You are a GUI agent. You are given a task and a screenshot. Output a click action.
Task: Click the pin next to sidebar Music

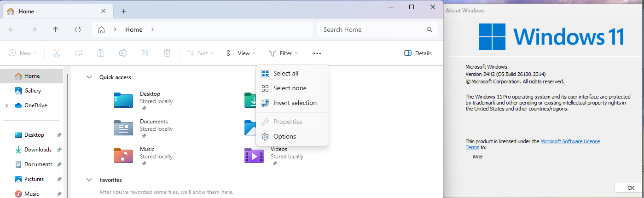pos(59,194)
